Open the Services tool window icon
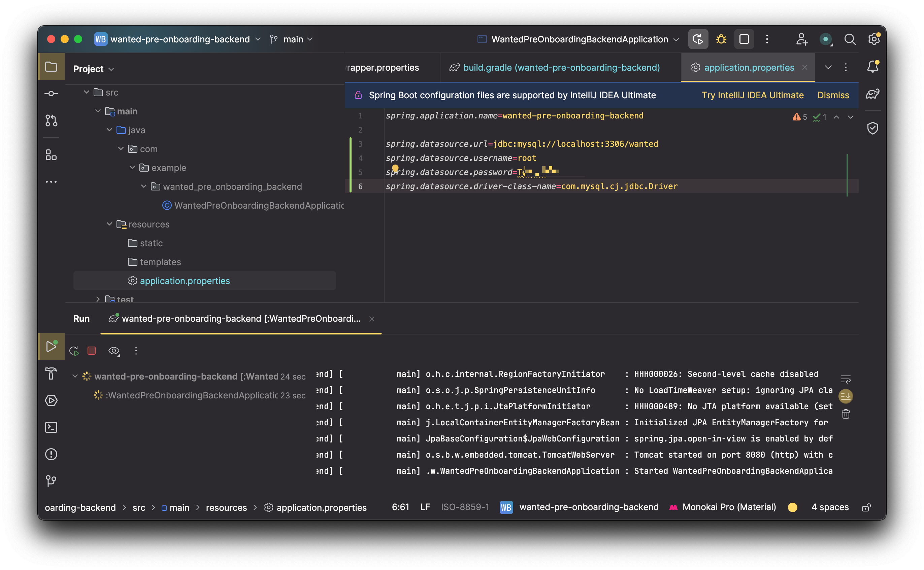 [x=51, y=400]
